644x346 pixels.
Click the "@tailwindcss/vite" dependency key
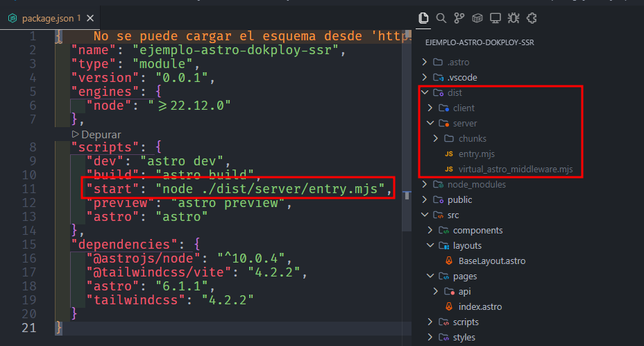(x=159, y=272)
